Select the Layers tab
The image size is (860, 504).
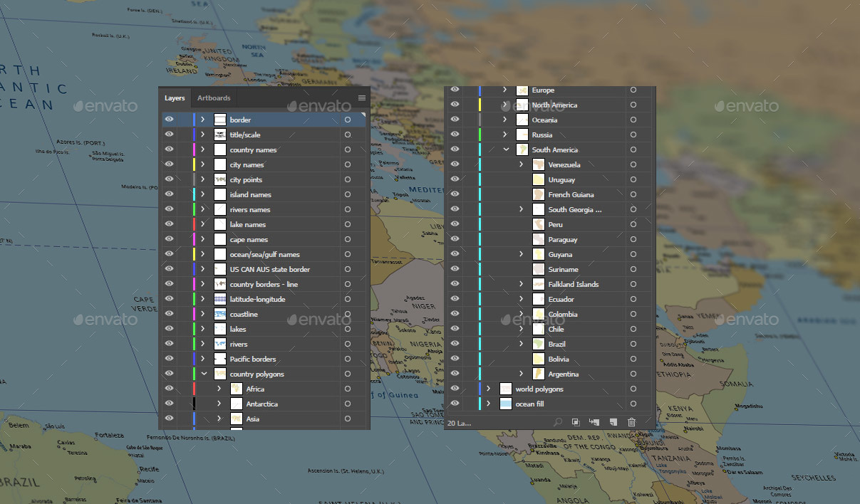[175, 98]
